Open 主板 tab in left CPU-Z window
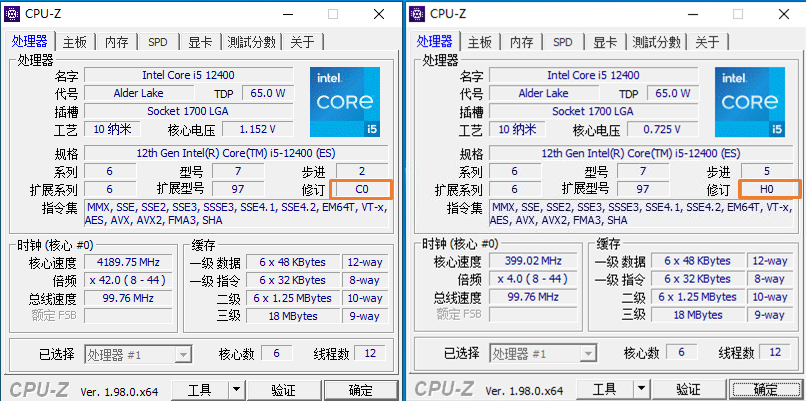This screenshot has height=401, width=806. [x=75, y=42]
